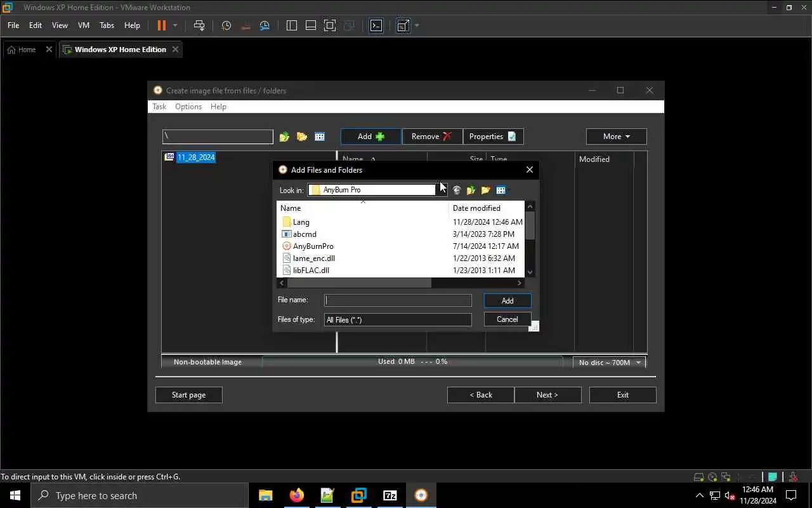The height and width of the screenshot is (508, 812).
Task: Click the Add button in the dialog
Action: pyautogui.click(x=507, y=300)
